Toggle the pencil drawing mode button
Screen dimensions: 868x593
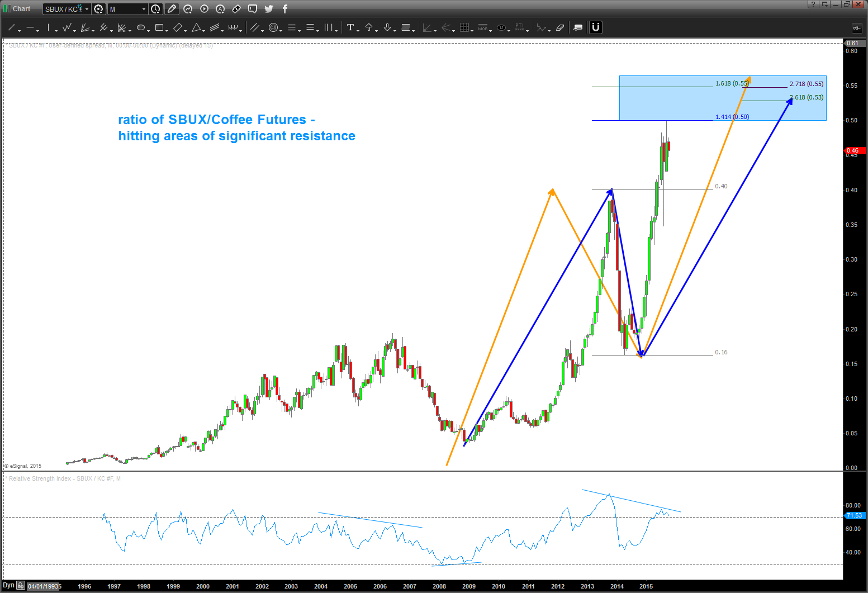[172, 9]
